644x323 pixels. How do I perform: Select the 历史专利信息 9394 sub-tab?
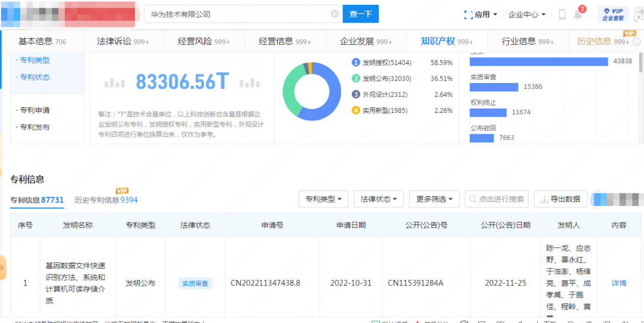coord(106,200)
